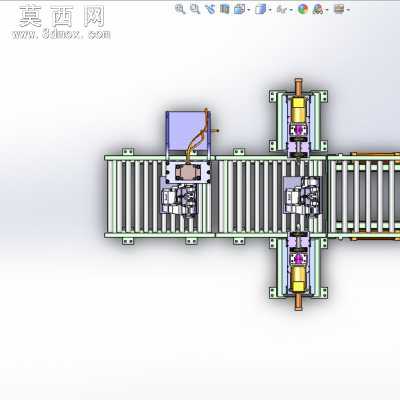Viewport: 400px width, 400px height.
Task: Click the Display Style icon
Action: [x=260, y=9]
